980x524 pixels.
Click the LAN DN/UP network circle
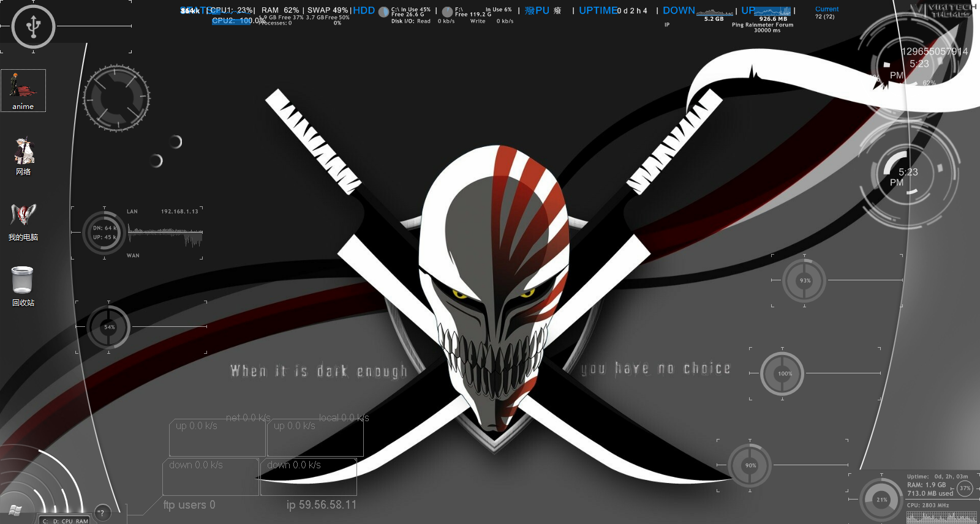coord(104,233)
